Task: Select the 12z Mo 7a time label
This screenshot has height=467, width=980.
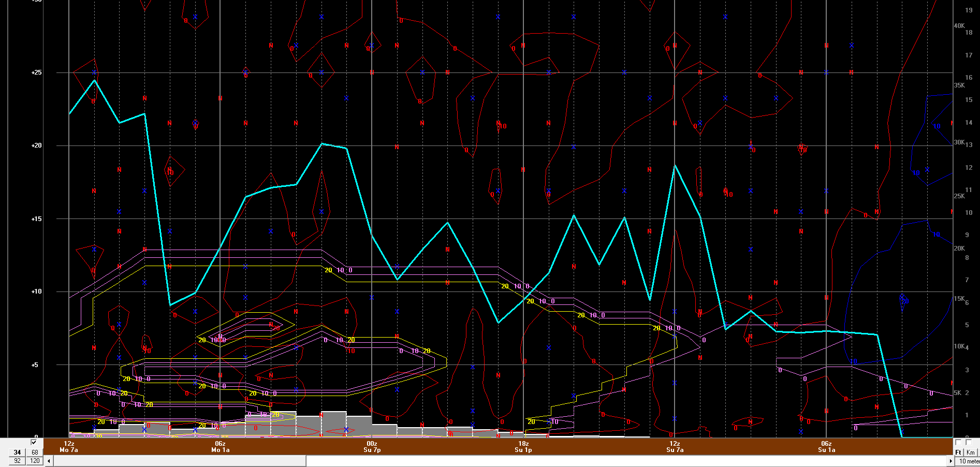Action: coord(69,447)
